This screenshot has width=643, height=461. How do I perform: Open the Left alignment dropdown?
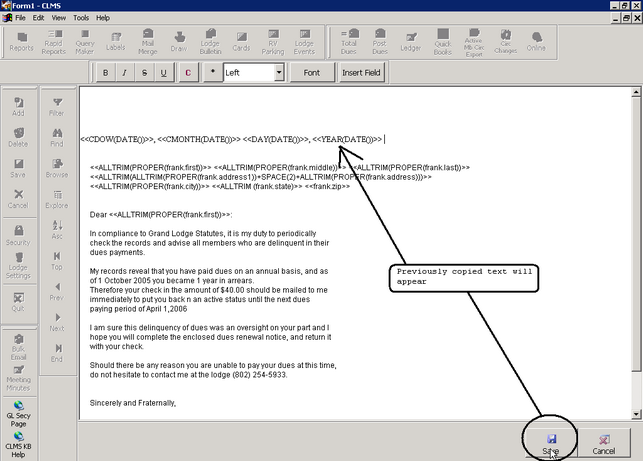pos(278,73)
